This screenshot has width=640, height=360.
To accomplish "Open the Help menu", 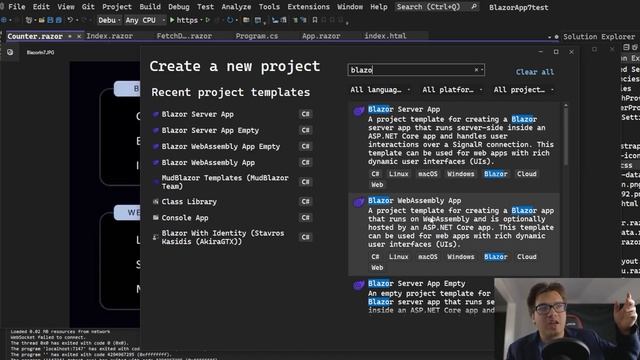I will click(379, 7).
